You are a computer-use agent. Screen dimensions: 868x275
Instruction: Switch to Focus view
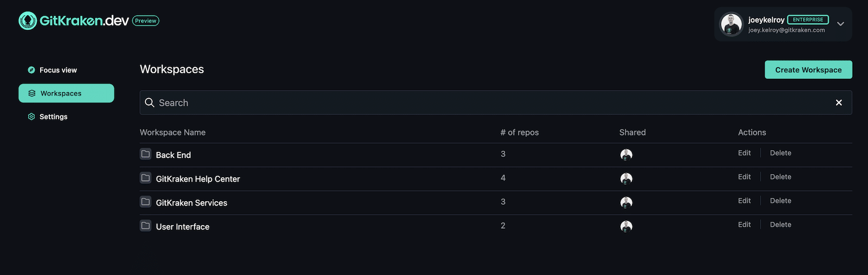[58, 70]
